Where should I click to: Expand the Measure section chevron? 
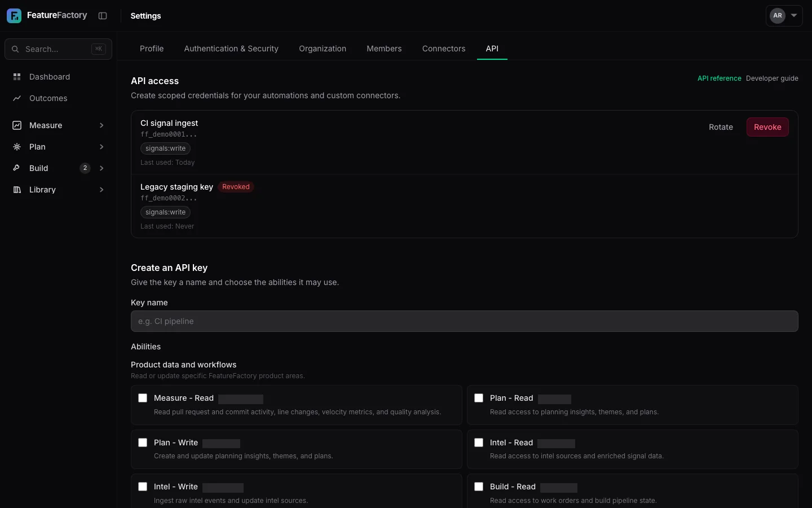pyautogui.click(x=101, y=125)
